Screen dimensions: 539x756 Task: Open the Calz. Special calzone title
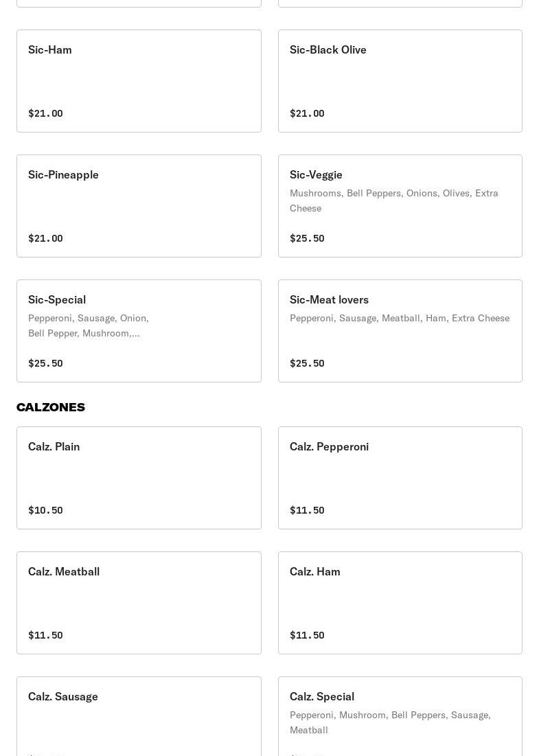click(322, 696)
